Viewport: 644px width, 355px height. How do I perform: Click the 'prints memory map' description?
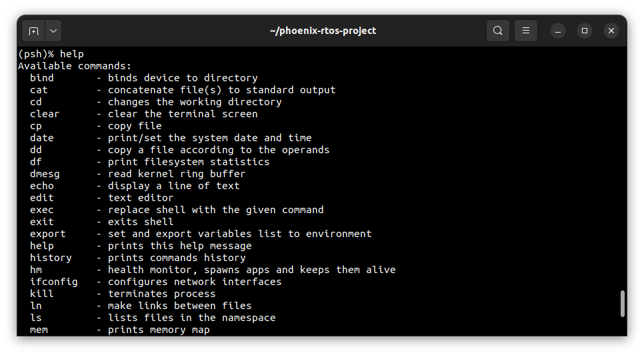pyautogui.click(x=159, y=330)
